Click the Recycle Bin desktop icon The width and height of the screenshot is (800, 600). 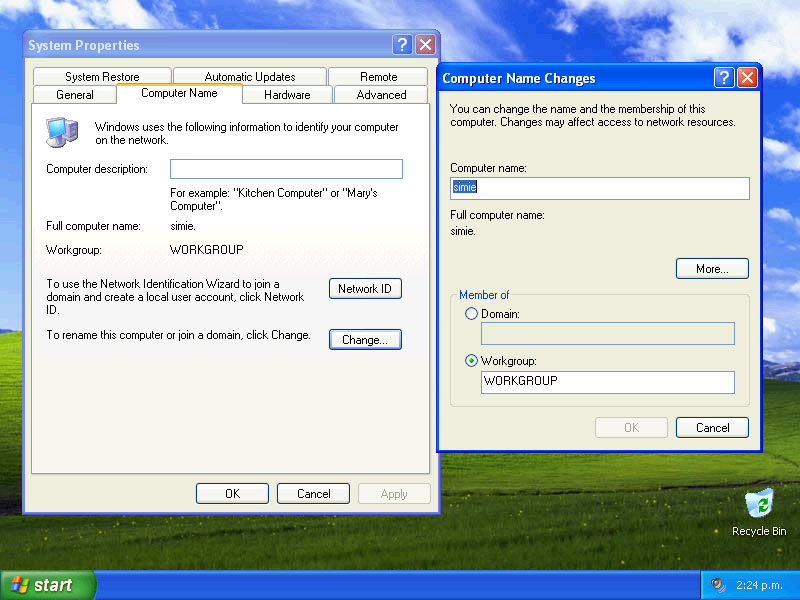(x=759, y=512)
